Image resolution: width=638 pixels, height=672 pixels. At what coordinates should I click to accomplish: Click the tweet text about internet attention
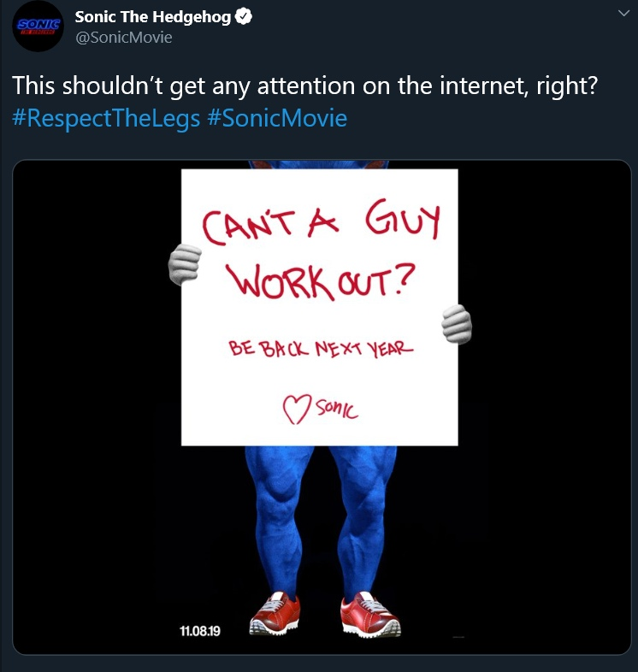click(304, 86)
